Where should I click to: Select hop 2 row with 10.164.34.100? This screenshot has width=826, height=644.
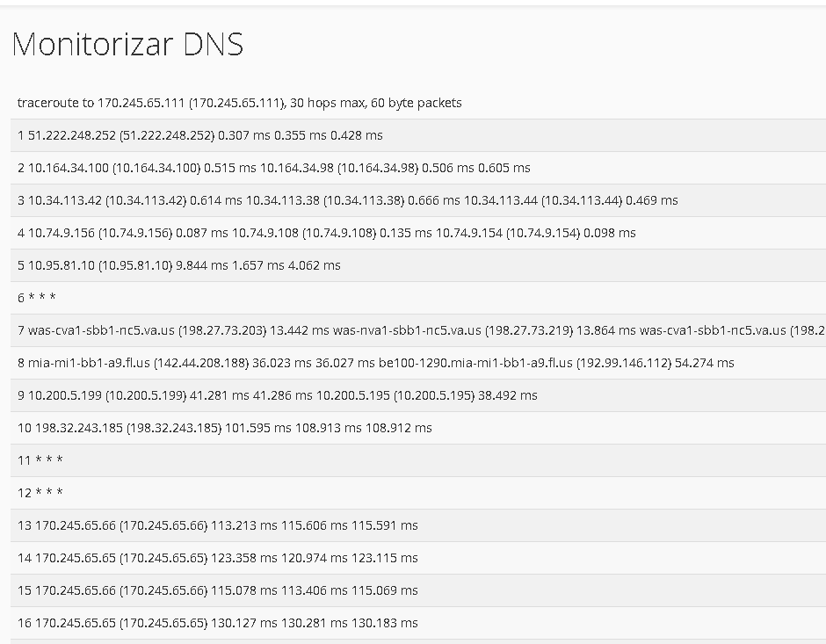(418, 168)
